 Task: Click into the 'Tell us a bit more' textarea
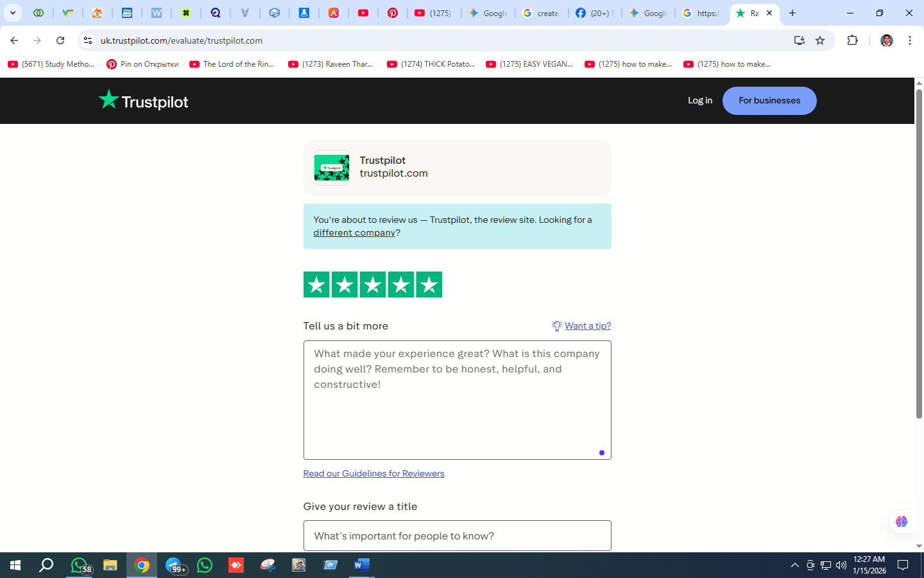tap(458, 400)
